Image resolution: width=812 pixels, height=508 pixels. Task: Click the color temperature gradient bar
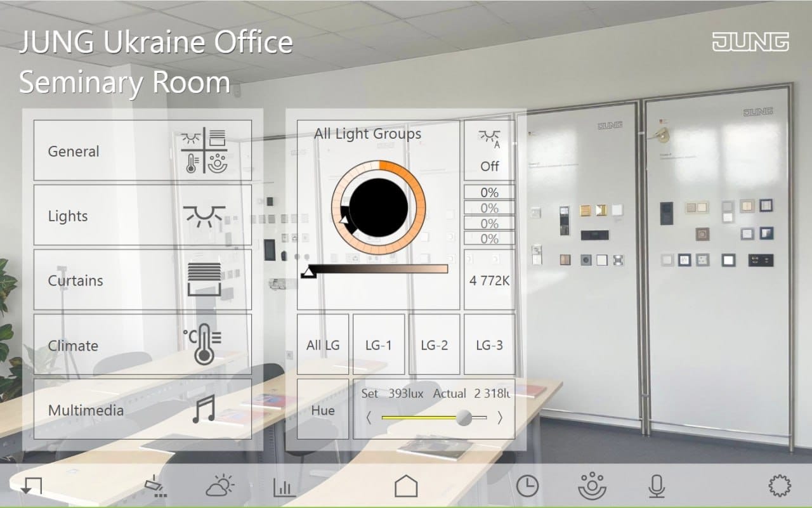(x=378, y=269)
